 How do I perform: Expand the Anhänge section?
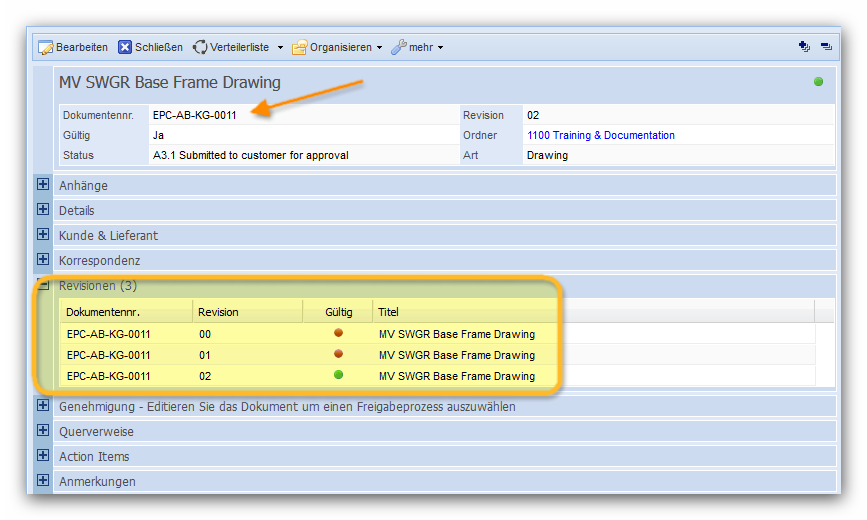43,185
